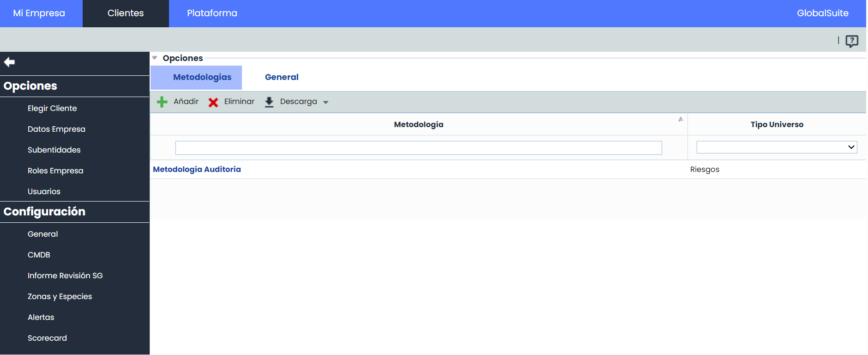Click the back arrow in sidebar
The image size is (868, 355).
(x=9, y=62)
